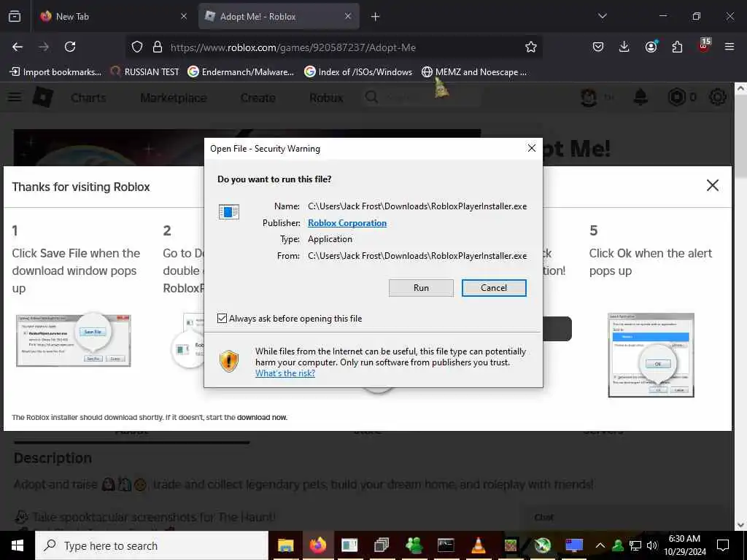
Task: Open the extensions puzzle icon
Action: (677, 47)
